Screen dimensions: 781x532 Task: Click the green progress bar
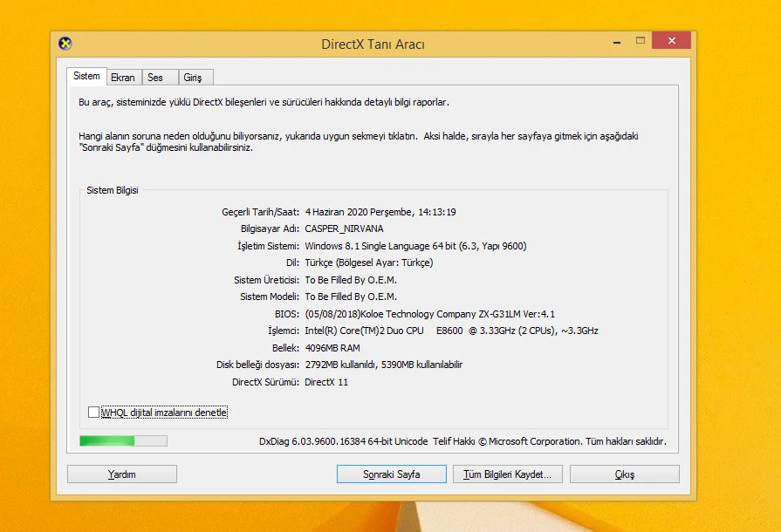coord(124,441)
